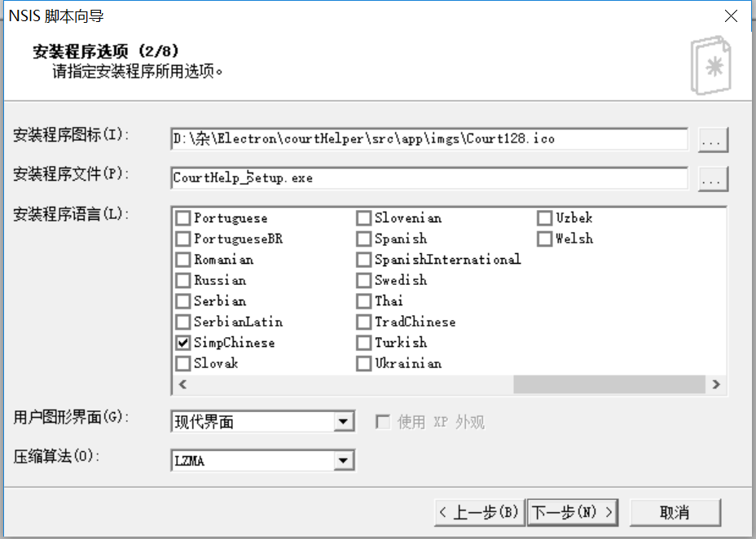Image resolution: width=756 pixels, height=539 pixels.
Task: Check the Romanian language box
Action: 182,260
